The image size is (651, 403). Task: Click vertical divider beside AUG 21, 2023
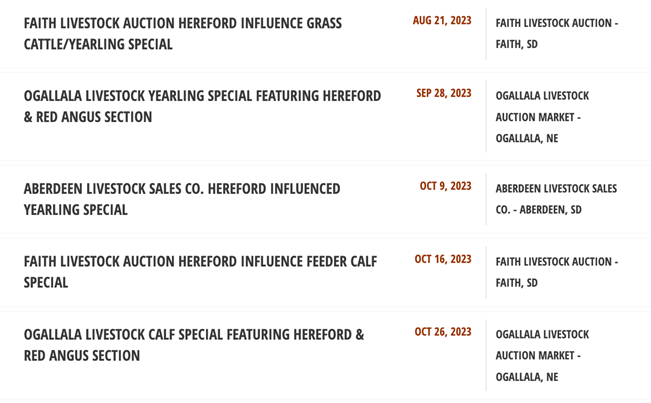tap(486, 33)
